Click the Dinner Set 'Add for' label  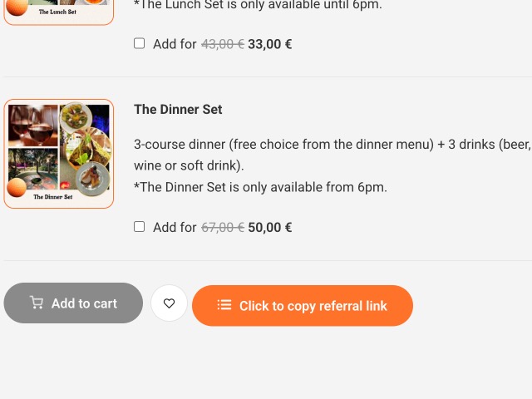[175, 227]
